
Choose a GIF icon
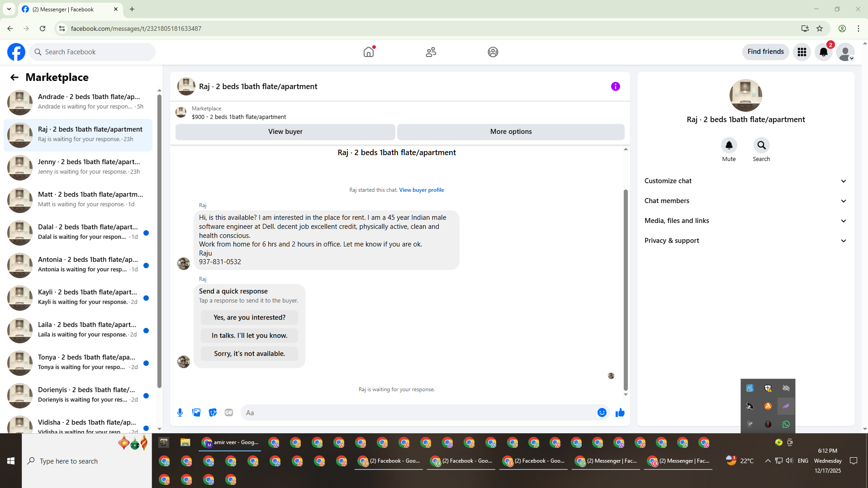pyautogui.click(x=229, y=412)
